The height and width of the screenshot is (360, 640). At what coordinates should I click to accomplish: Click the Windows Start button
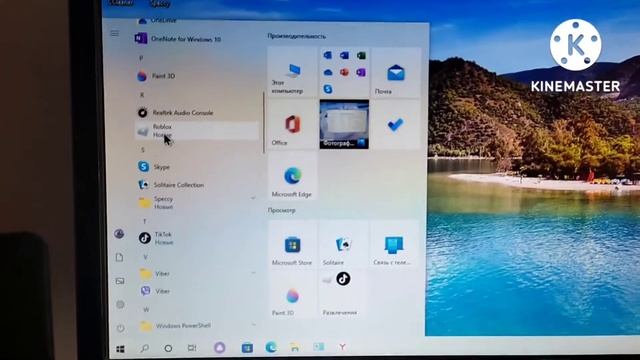pos(120,349)
